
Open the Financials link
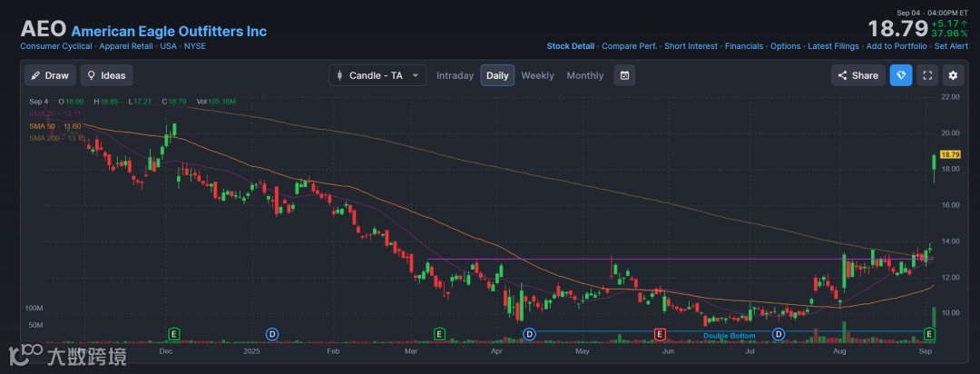coord(744,46)
